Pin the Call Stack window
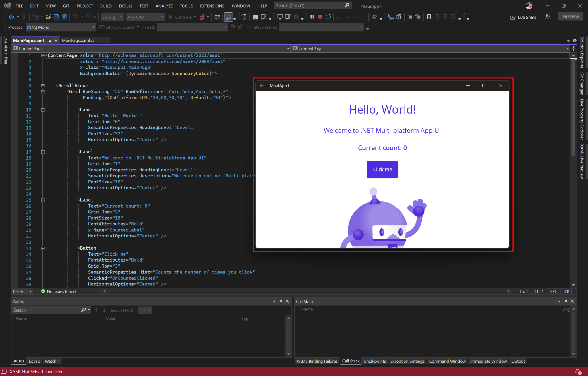This screenshot has height=376, width=588. (x=565, y=301)
